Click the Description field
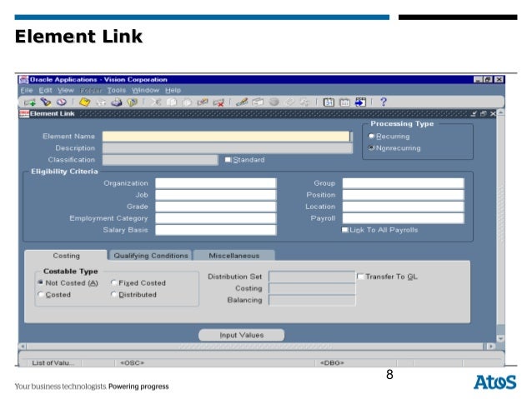This screenshot has width=532, height=399. pos(228,148)
